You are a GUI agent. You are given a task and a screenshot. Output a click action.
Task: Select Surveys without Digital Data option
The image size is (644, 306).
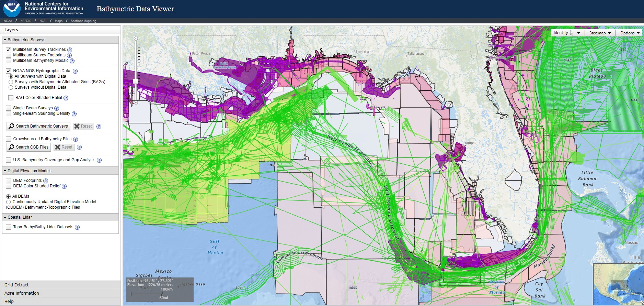pyautogui.click(x=11, y=88)
